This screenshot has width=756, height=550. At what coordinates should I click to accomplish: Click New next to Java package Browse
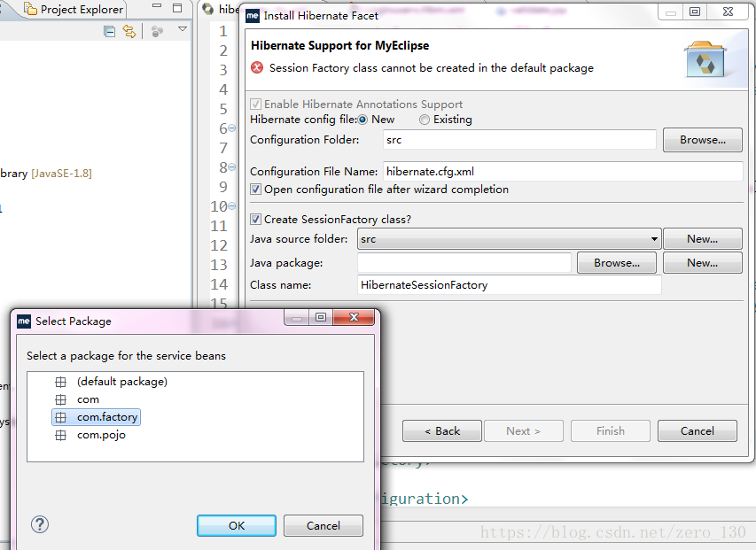(x=703, y=263)
